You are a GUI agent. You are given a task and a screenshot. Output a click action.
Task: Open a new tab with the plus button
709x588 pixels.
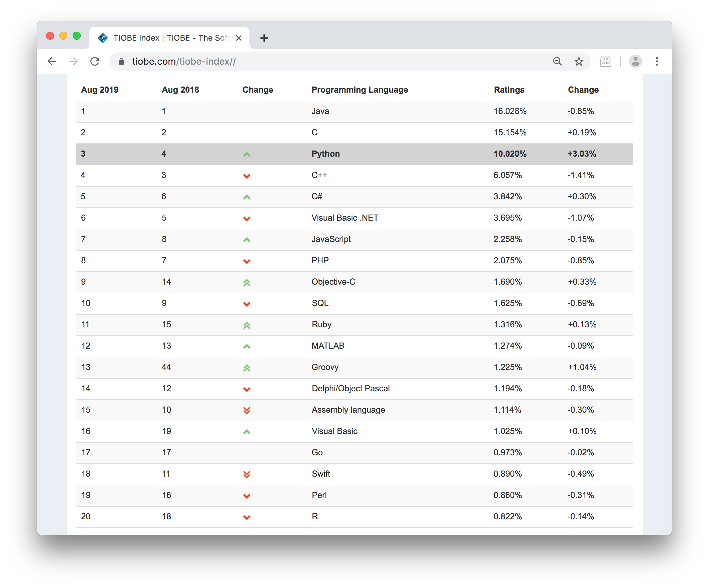[x=264, y=38]
